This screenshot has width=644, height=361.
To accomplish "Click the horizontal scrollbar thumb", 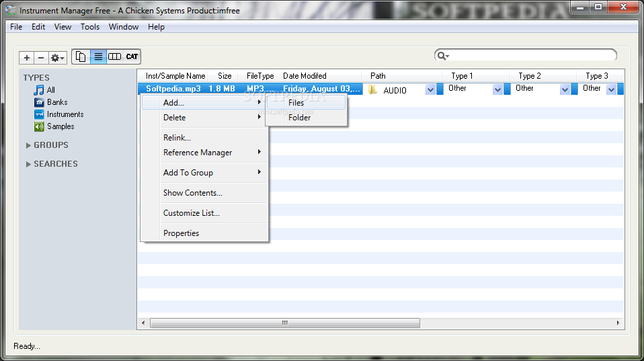I will pyautogui.click(x=285, y=323).
